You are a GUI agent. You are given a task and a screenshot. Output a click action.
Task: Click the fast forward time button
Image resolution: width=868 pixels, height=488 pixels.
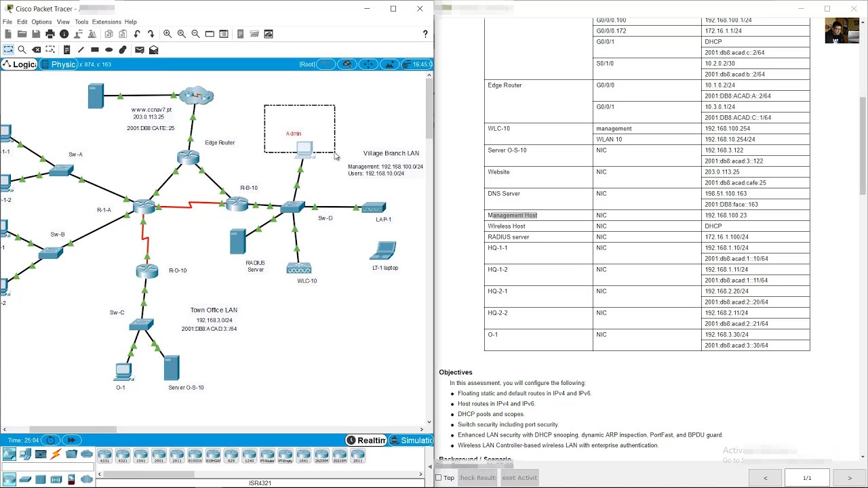click(71, 440)
